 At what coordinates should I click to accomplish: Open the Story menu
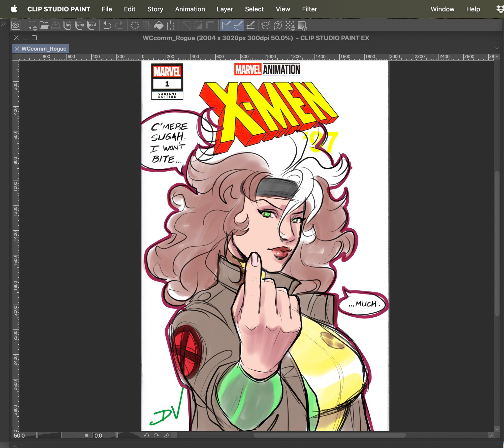tap(155, 9)
